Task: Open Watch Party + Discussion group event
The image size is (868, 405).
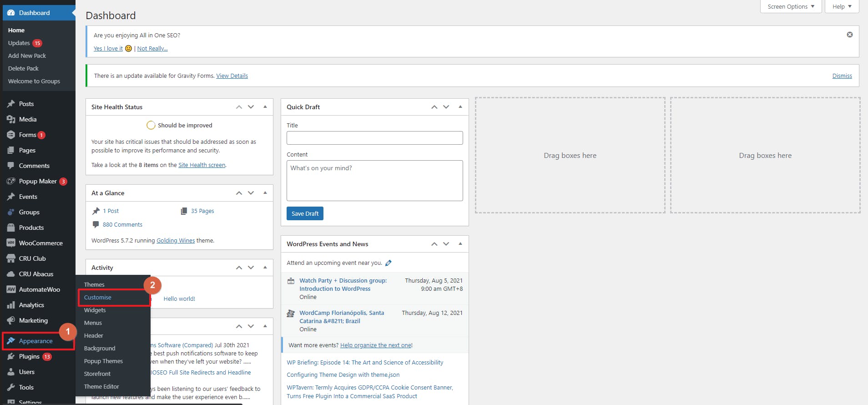Action: [x=343, y=284]
